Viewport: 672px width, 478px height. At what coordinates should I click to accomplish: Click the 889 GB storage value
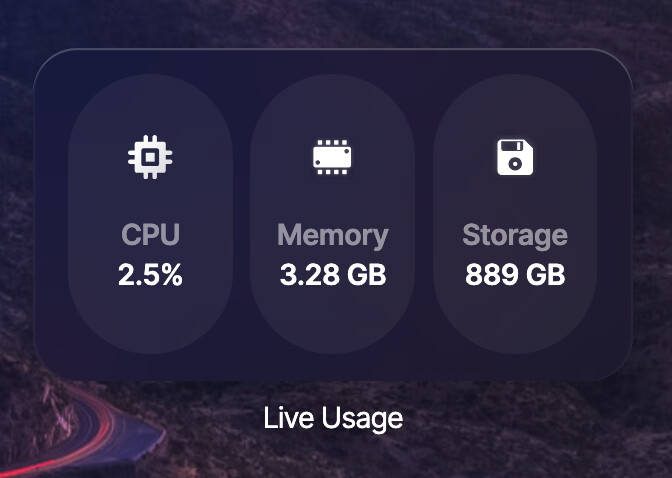[x=515, y=275]
